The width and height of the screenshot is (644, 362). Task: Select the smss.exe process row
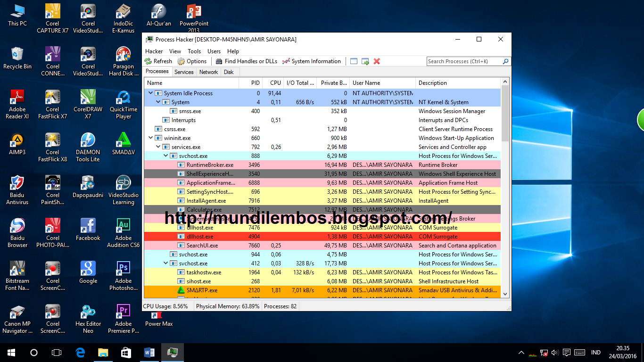tap(322, 111)
